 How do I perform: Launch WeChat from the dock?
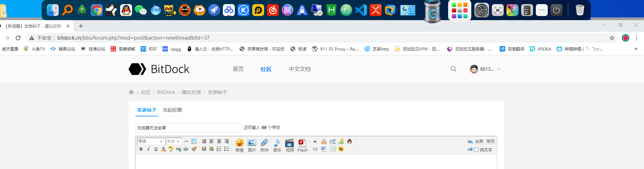pyautogui.click(x=141, y=10)
